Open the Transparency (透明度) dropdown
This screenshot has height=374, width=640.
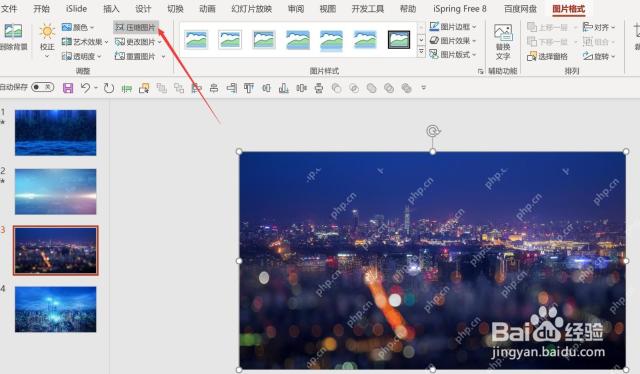coord(81,56)
